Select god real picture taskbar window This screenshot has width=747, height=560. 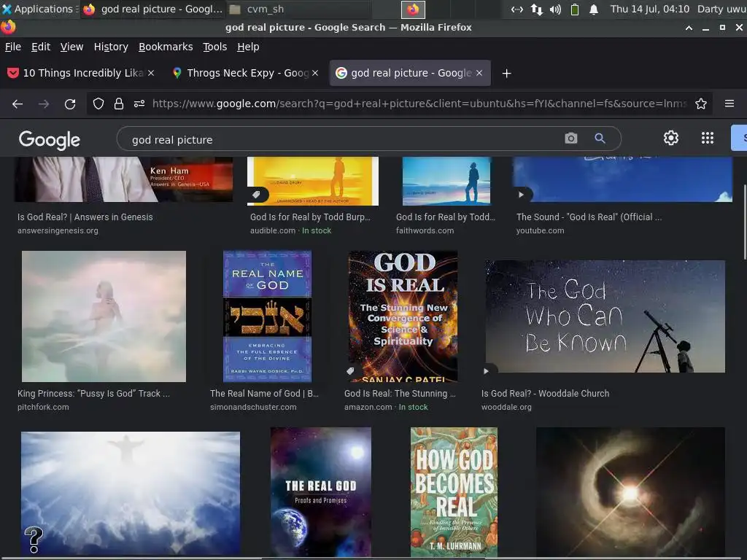pos(152,9)
